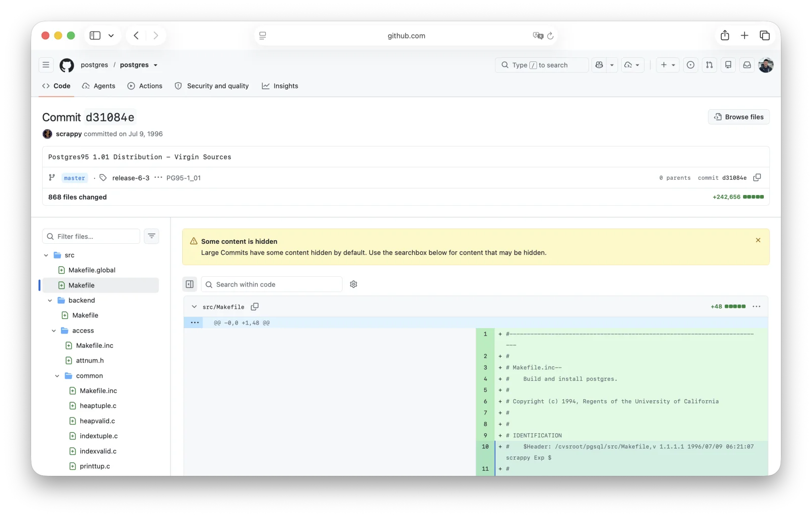Open the Safari sidebar dropdown chevron
The height and width of the screenshot is (517, 812).
[x=111, y=36]
